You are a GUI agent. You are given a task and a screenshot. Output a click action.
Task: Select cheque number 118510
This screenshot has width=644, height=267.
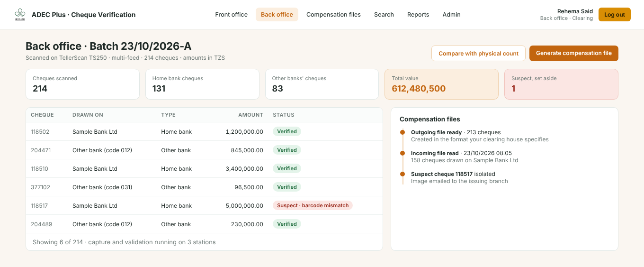coord(39,169)
